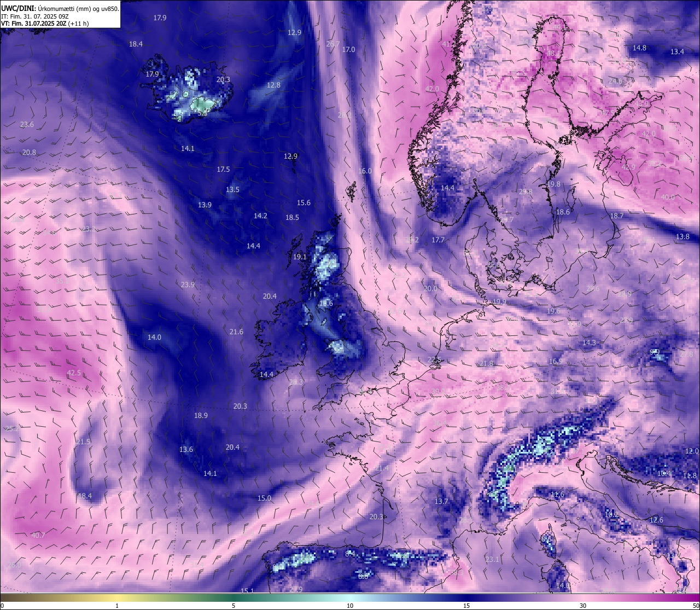Click the 21.6 value near Ireland
Screen dimensions: 700x610
(x=236, y=332)
